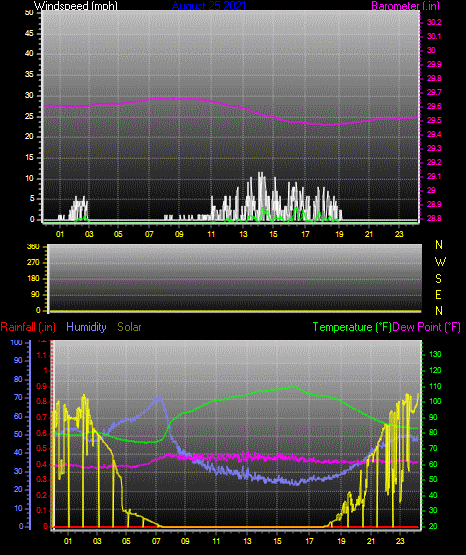Click the 130 temperature axis value
The image size is (466, 555).
tap(435, 354)
